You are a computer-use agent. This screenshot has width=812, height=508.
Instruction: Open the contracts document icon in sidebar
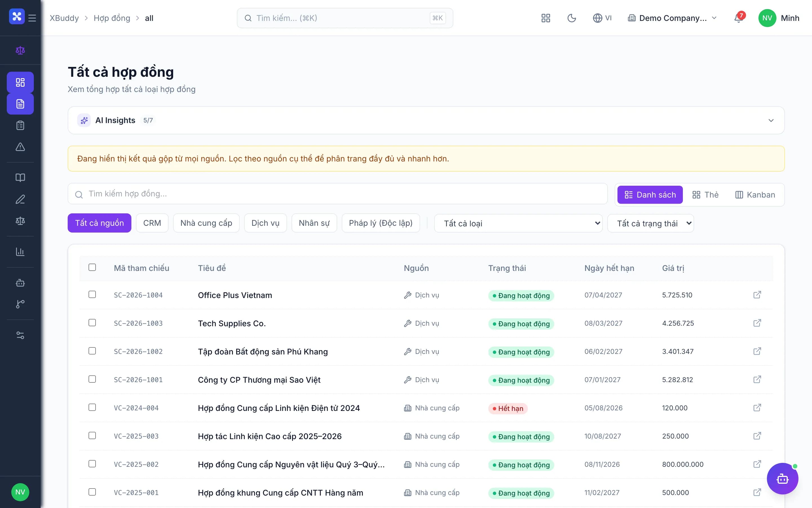click(20, 104)
